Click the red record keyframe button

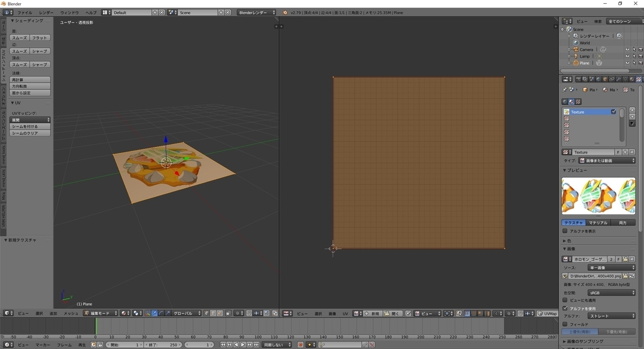[300, 345]
